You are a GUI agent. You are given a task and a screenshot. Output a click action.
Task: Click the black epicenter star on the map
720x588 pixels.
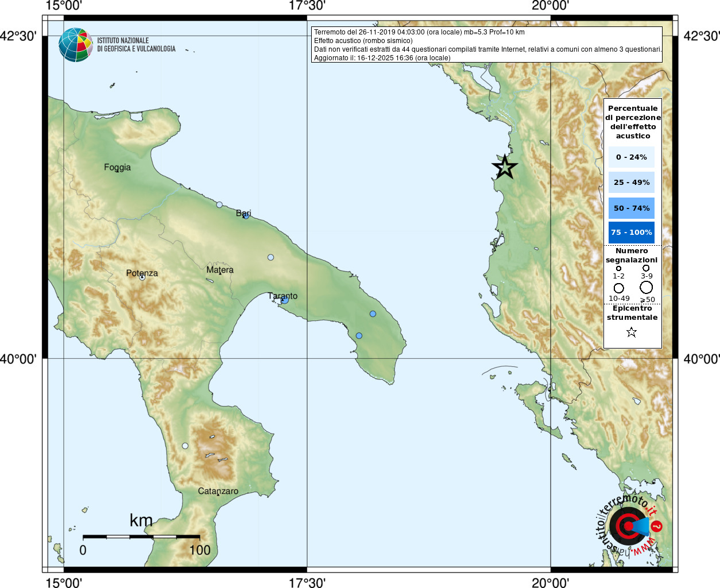pyautogui.click(x=505, y=167)
